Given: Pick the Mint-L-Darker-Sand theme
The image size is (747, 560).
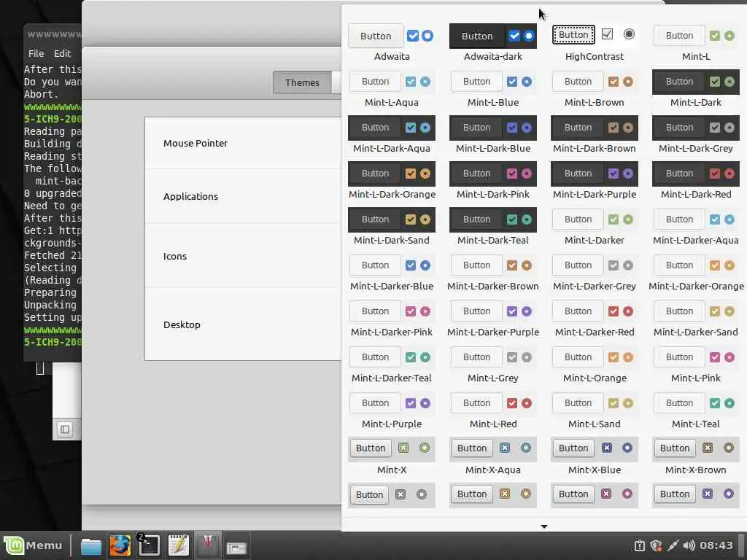Looking at the screenshot, I should pyautogui.click(x=696, y=319).
